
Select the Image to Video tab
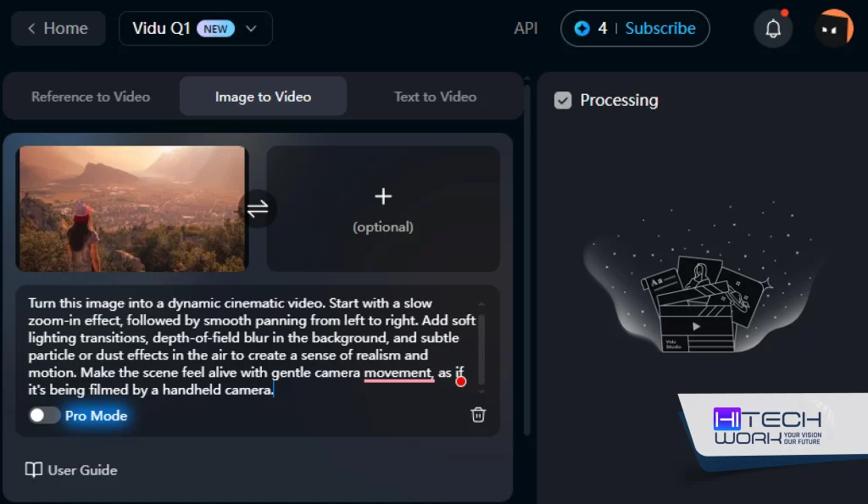pos(263,97)
